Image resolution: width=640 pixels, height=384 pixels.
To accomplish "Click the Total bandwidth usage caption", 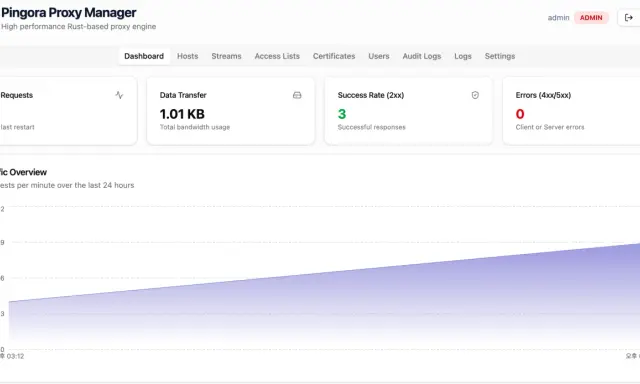I will pos(195,127).
